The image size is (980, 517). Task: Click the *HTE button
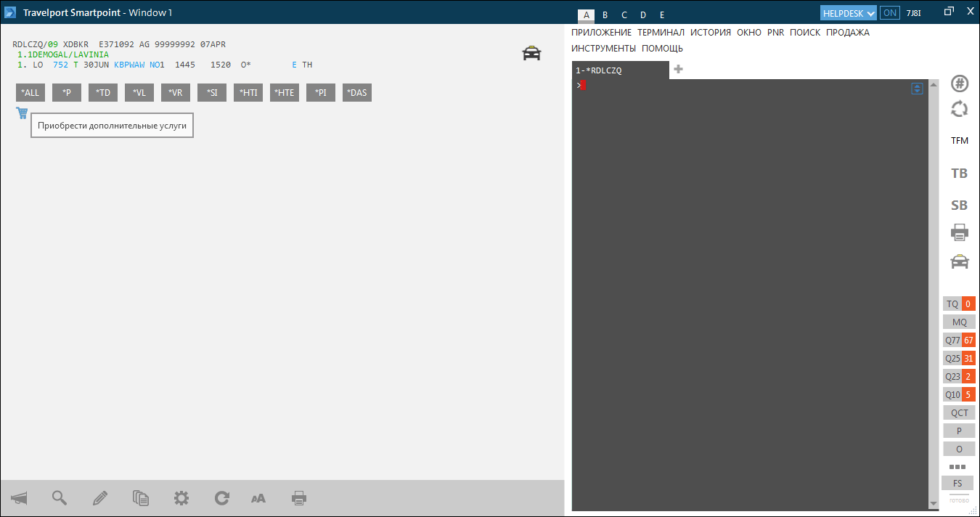point(285,93)
